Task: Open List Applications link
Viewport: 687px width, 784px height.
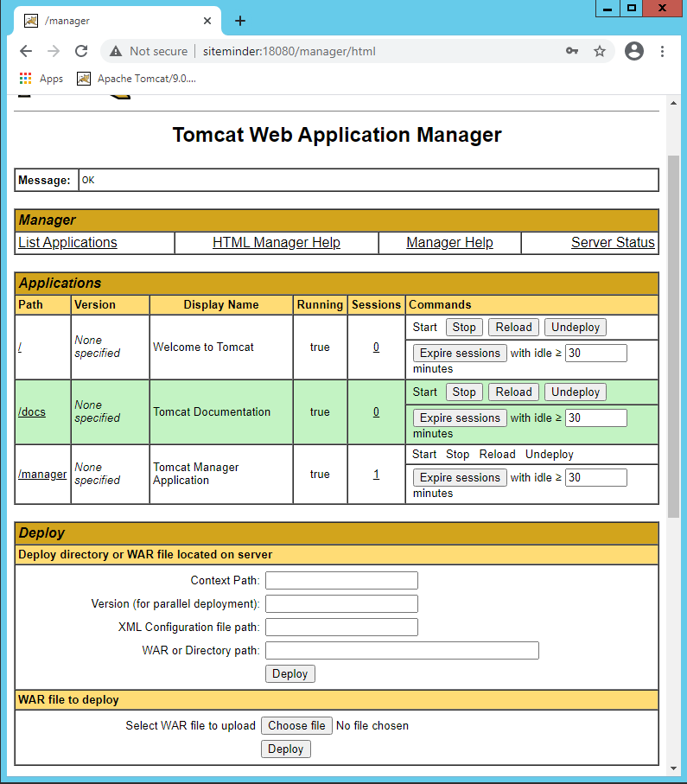Action: [x=67, y=243]
